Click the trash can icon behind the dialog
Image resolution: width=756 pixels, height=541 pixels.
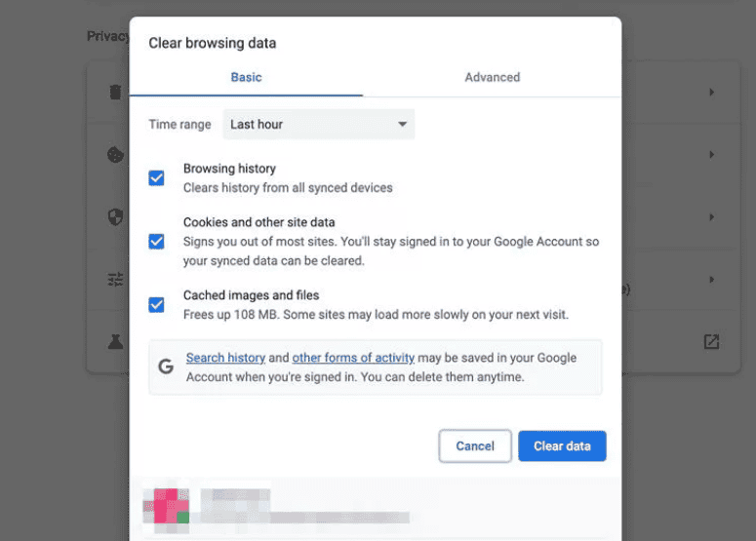pyautogui.click(x=115, y=93)
